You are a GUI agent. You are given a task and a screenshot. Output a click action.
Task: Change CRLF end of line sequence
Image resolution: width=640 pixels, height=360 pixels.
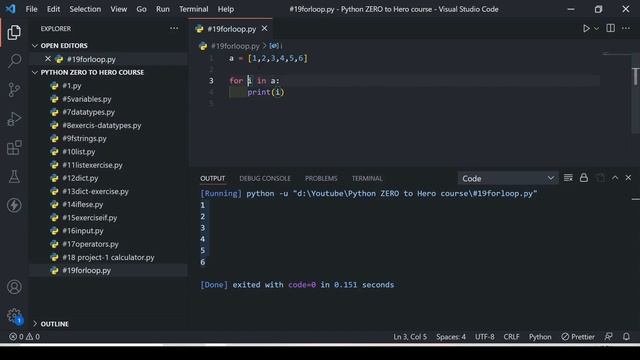[x=511, y=337]
